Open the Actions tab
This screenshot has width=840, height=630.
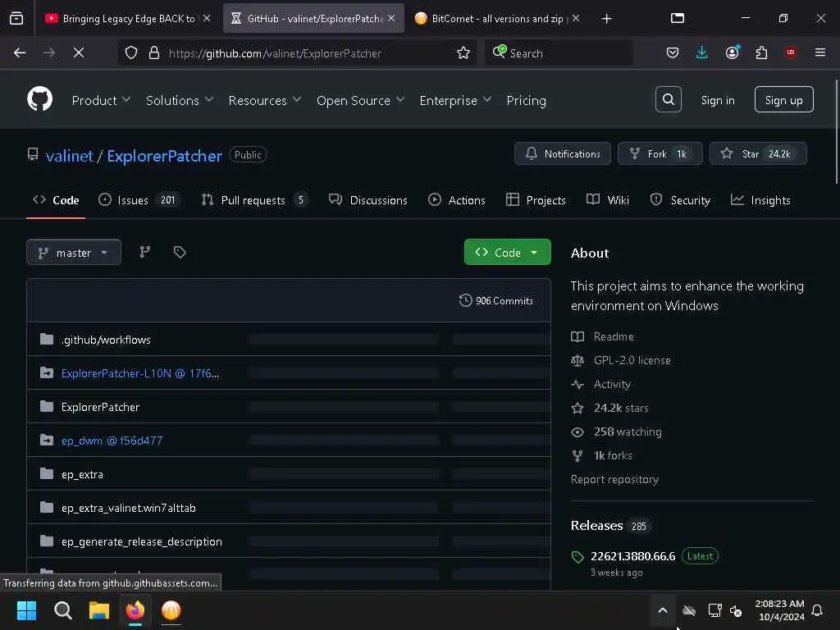pyautogui.click(x=457, y=200)
